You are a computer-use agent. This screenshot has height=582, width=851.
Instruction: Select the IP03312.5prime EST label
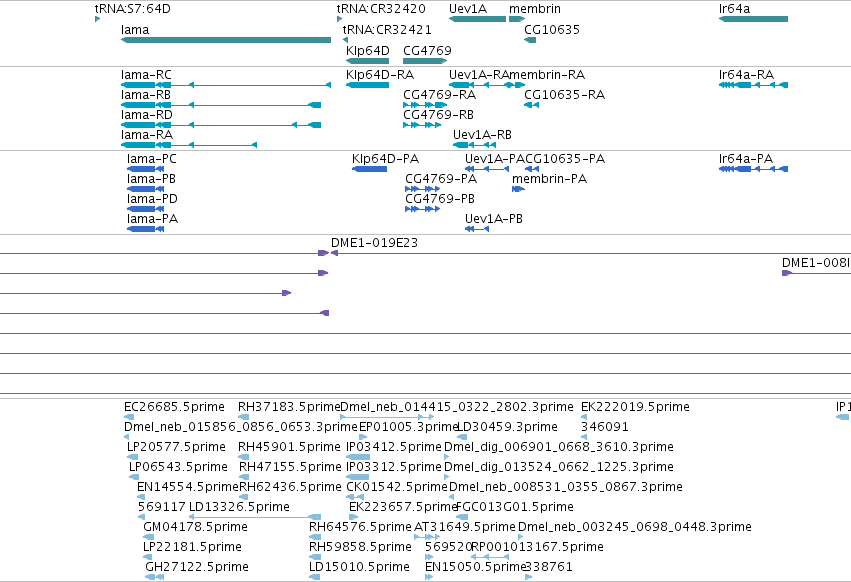coord(394,467)
